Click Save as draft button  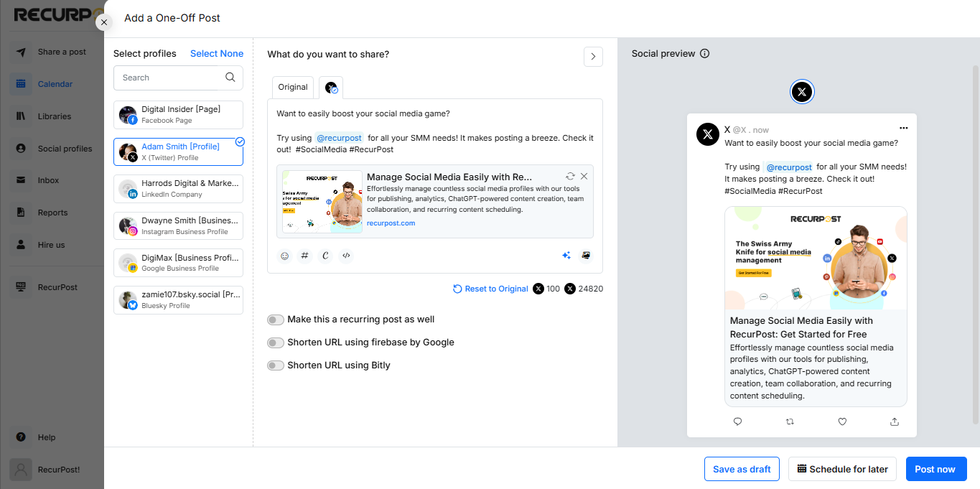(x=742, y=469)
